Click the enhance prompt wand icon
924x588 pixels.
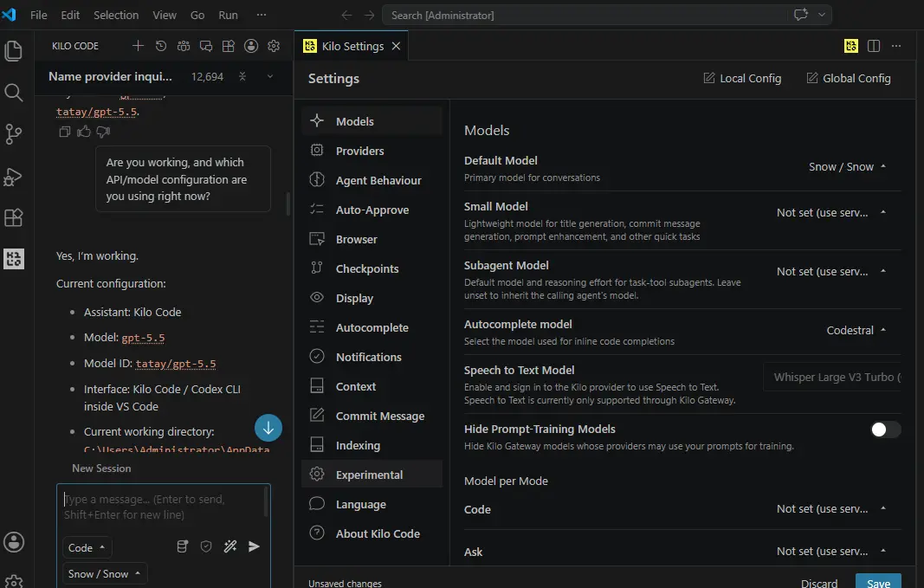230,546
